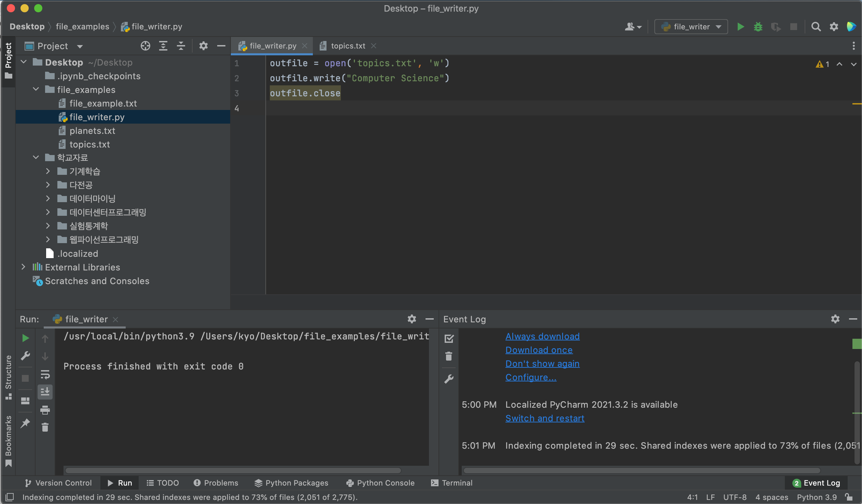Open file_writer run configuration dropdown
The image size is (862, 504).
click(x=691, y=27)
